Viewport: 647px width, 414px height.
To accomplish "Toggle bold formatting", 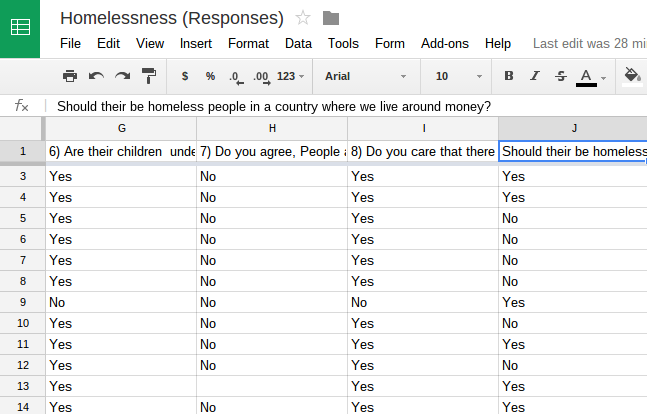I will click(509, 76).
